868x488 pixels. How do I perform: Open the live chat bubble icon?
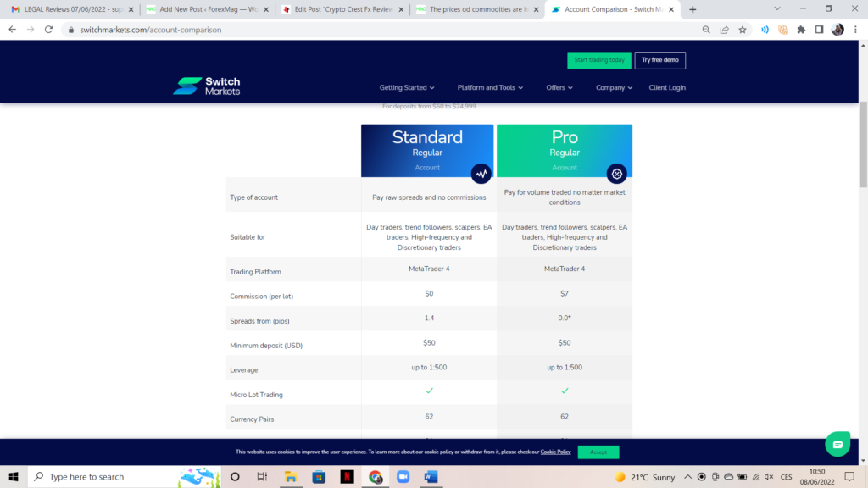(x=837, y=444)
